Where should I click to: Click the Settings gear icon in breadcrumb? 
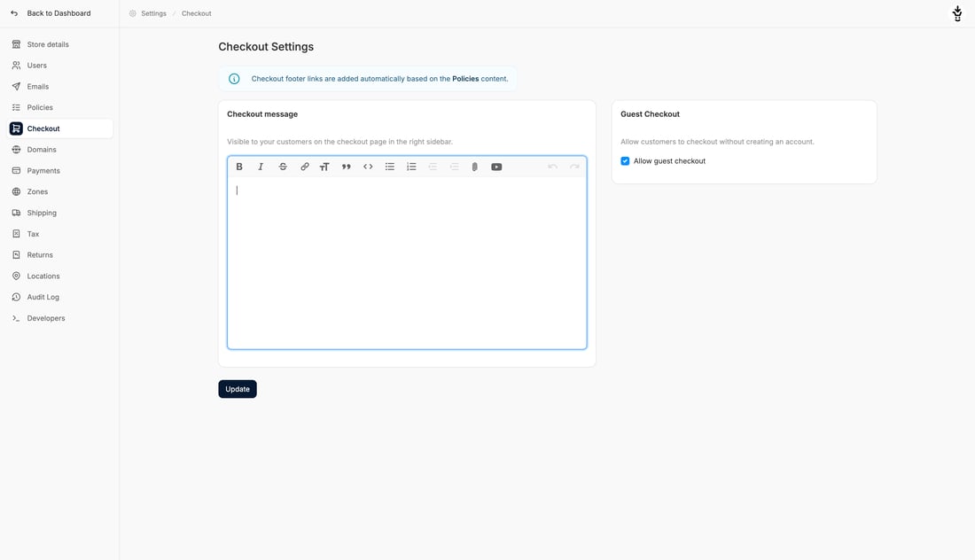tap(132, 13)
